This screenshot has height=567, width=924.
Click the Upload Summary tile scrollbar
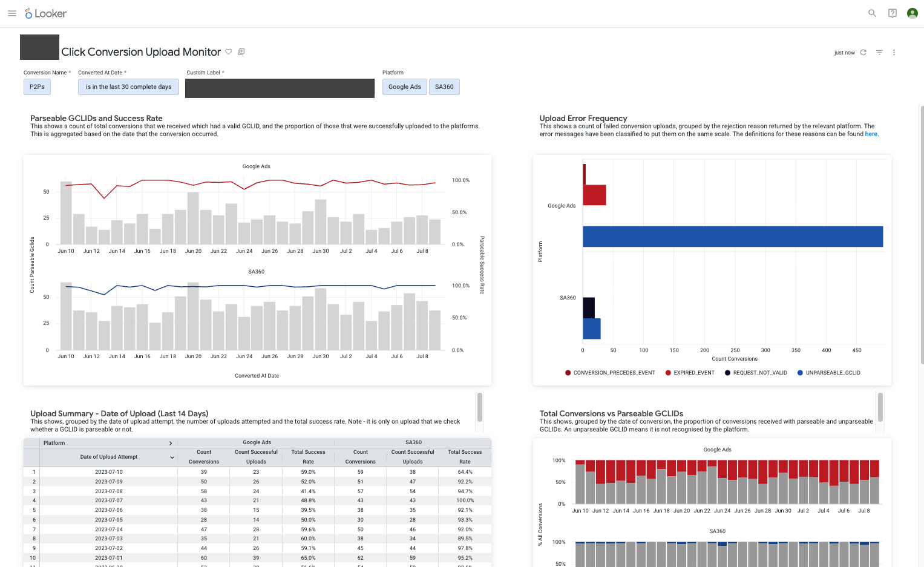[x=480, y=407]
